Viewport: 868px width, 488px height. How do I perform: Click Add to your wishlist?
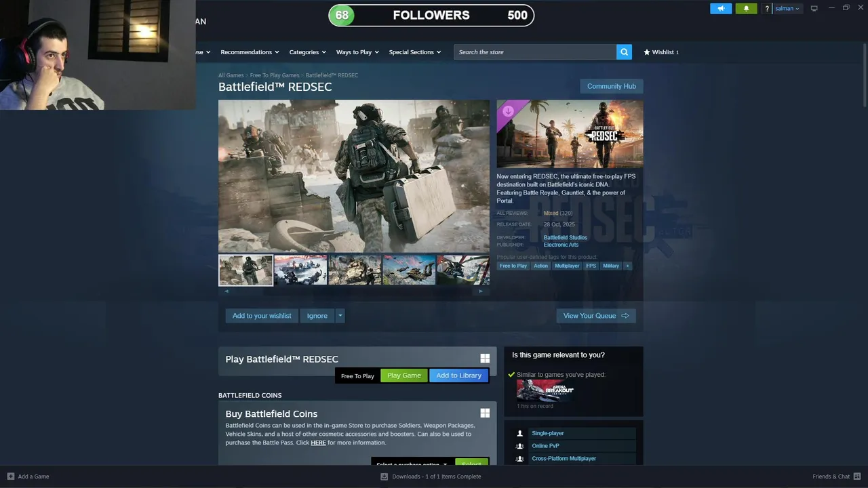pyautogui.click(x=262, y=316)
